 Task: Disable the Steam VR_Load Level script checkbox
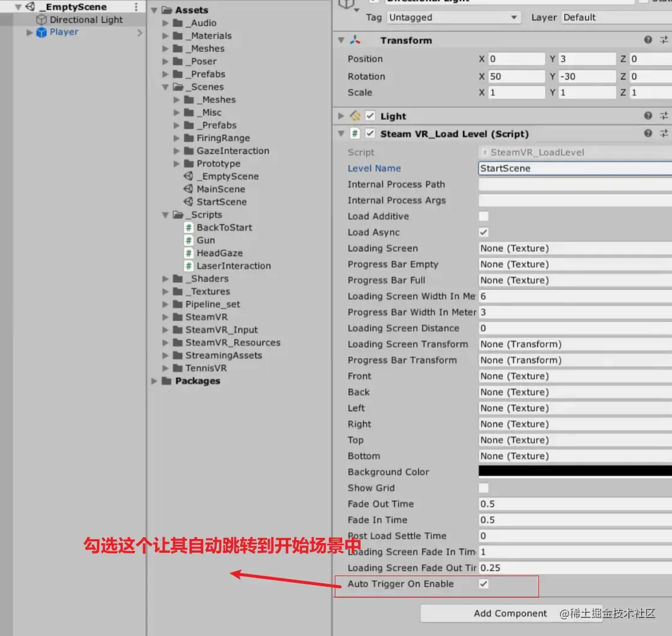click(x=370, y=134)
